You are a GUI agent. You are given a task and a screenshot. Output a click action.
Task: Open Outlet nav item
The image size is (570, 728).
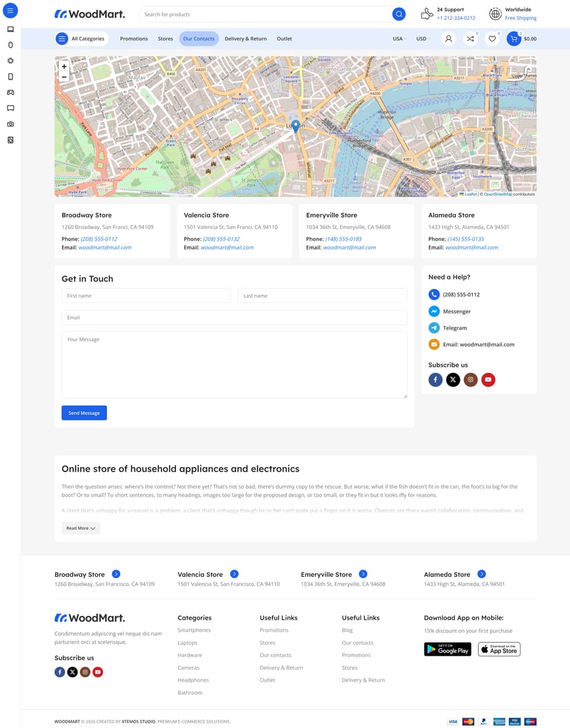coord(284,39)
